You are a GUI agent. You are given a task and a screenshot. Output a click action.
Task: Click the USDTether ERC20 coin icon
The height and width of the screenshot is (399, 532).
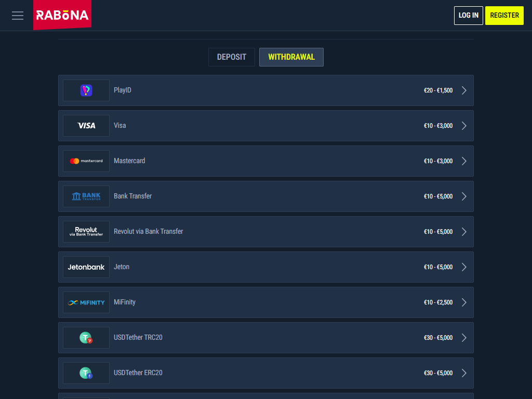[86, 373]
